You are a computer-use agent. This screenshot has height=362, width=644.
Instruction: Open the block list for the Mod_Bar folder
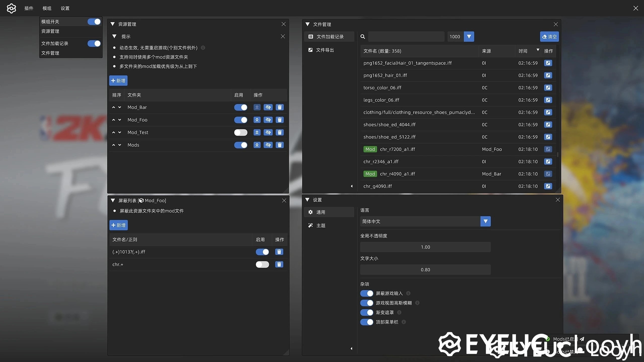click(268, 107)
